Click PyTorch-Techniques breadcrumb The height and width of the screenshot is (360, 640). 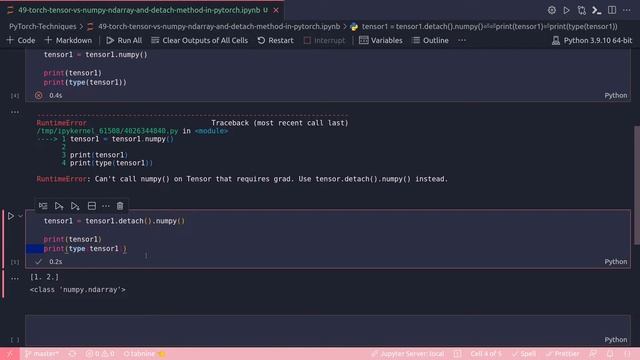42,27
